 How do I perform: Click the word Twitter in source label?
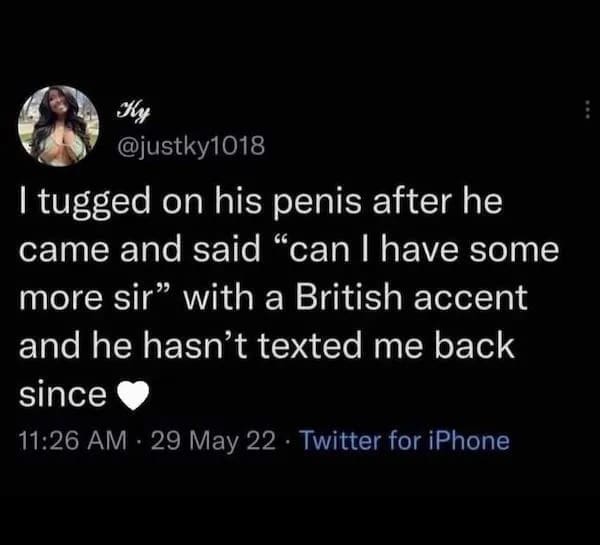tap(342, 441)
